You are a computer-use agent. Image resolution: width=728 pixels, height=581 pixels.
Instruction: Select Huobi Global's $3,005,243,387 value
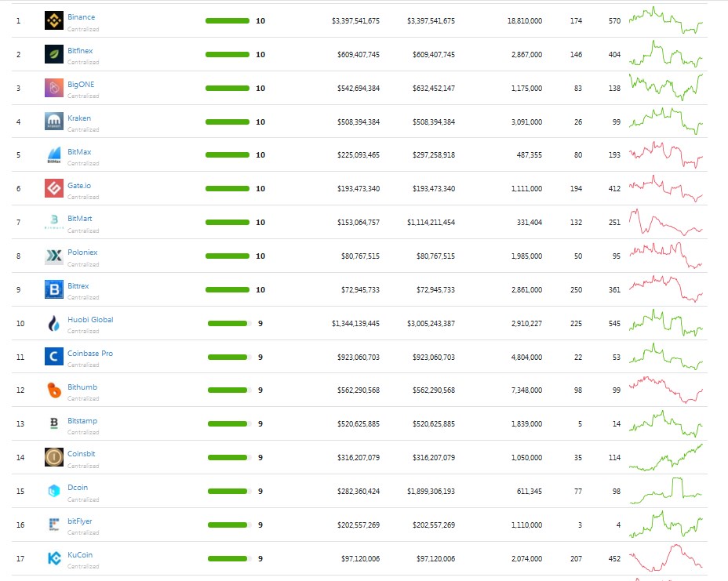[431, 324]
